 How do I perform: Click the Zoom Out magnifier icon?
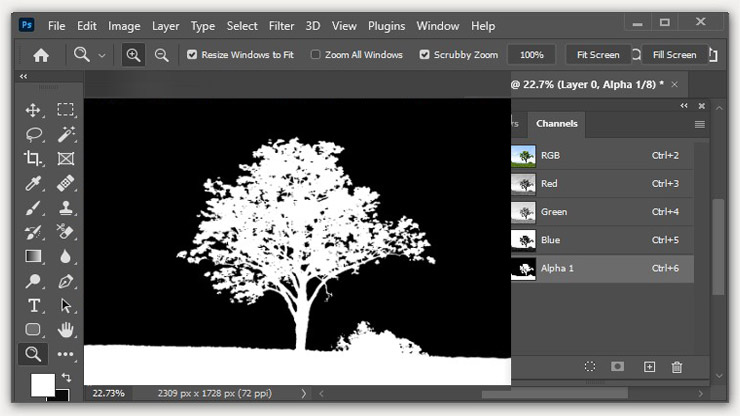click(162, 55)
